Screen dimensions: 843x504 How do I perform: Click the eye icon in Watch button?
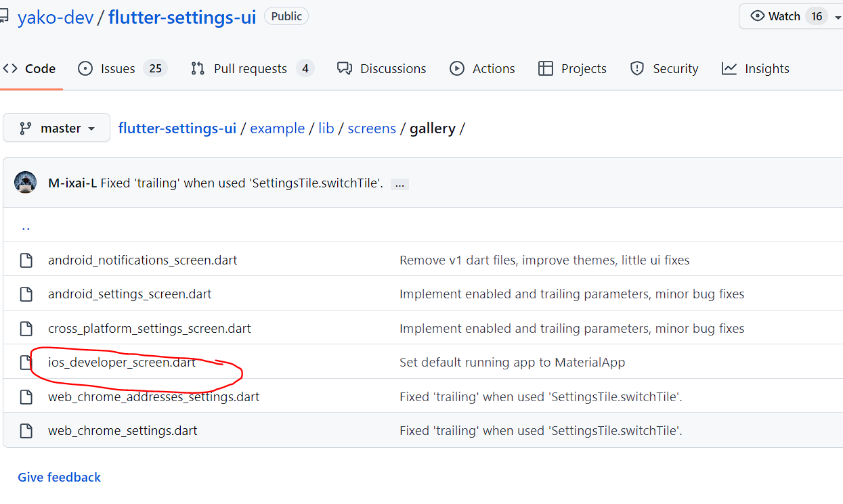[x=758, y=16]
